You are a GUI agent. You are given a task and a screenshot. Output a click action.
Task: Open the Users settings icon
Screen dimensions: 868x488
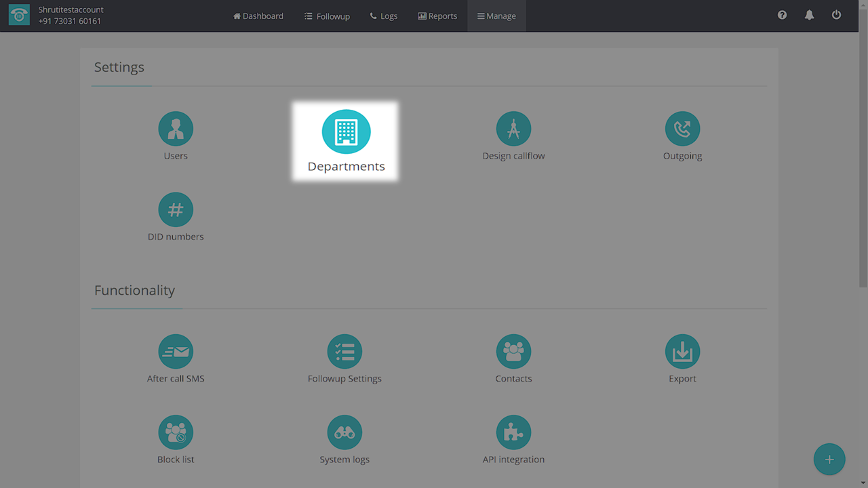[x=176, y=129]
